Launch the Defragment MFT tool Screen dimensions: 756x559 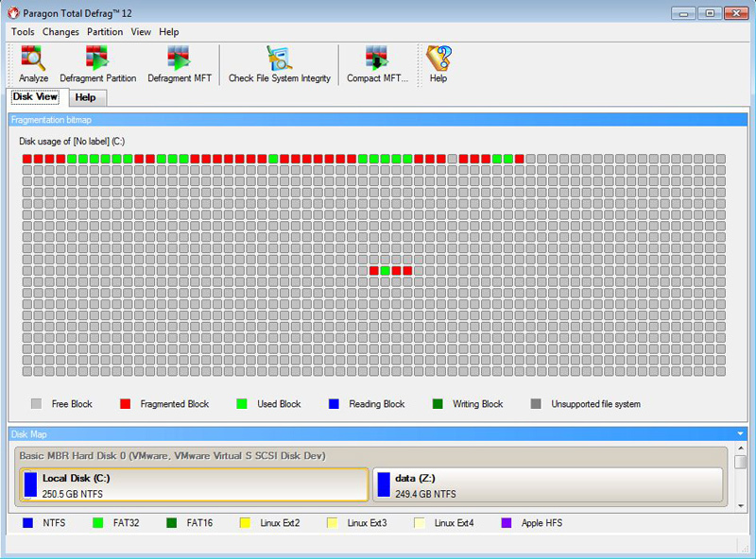(x=180, y=64)
